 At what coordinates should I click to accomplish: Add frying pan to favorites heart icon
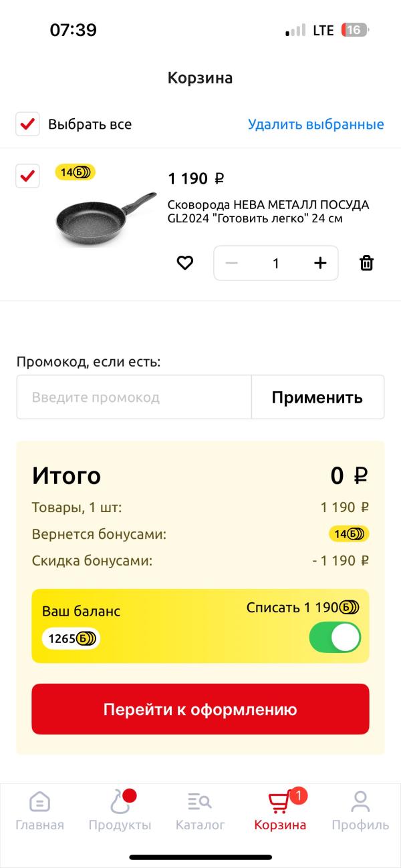click(184, 263)
